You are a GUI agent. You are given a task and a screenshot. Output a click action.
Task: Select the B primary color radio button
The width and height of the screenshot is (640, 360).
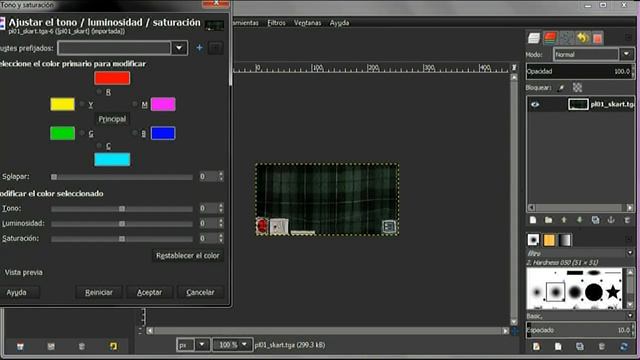point(135,133)
